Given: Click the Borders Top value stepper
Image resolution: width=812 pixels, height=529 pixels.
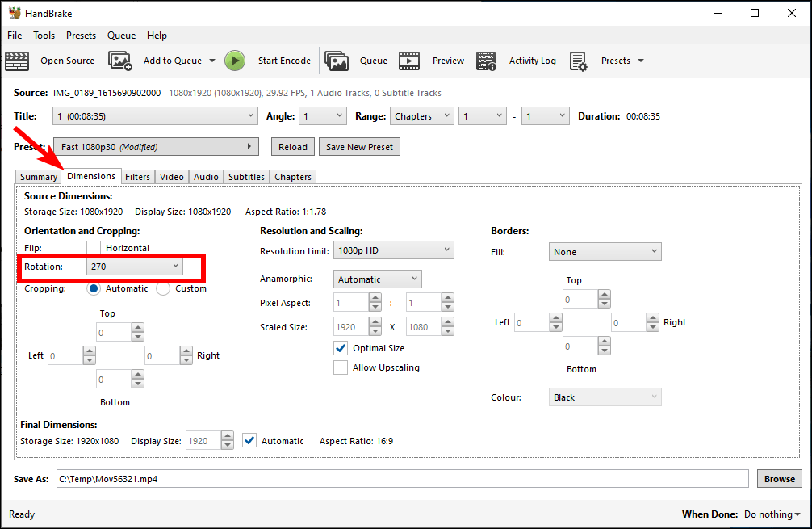Looking at the screenshot, I should point(605,299).
